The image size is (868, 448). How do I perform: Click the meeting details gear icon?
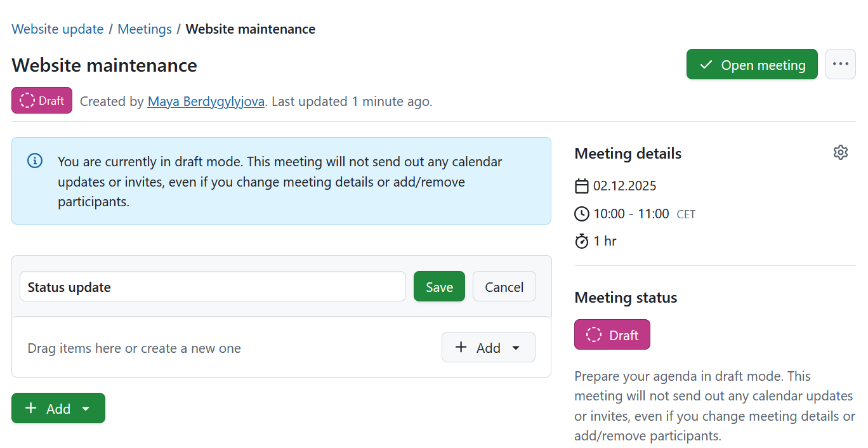coord(840,152)
